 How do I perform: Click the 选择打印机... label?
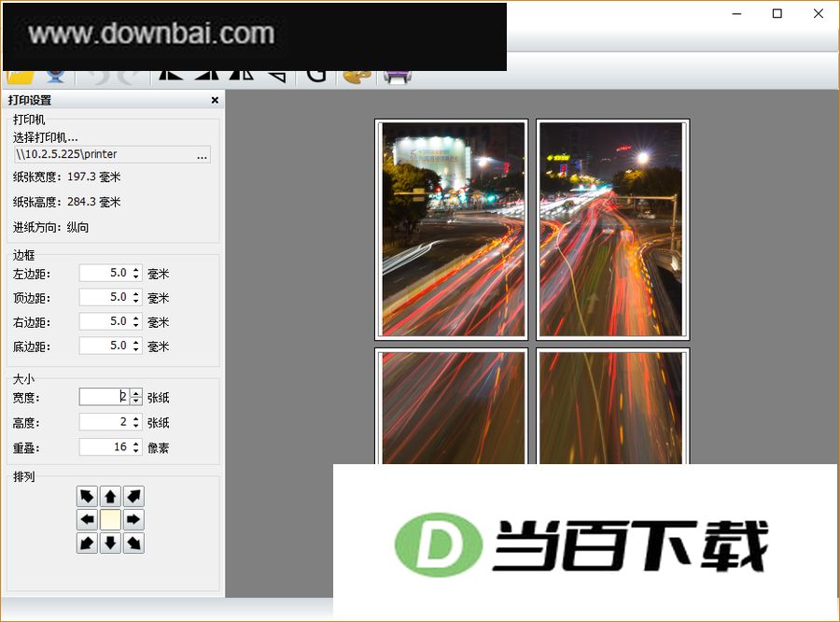tap(46, 138)
